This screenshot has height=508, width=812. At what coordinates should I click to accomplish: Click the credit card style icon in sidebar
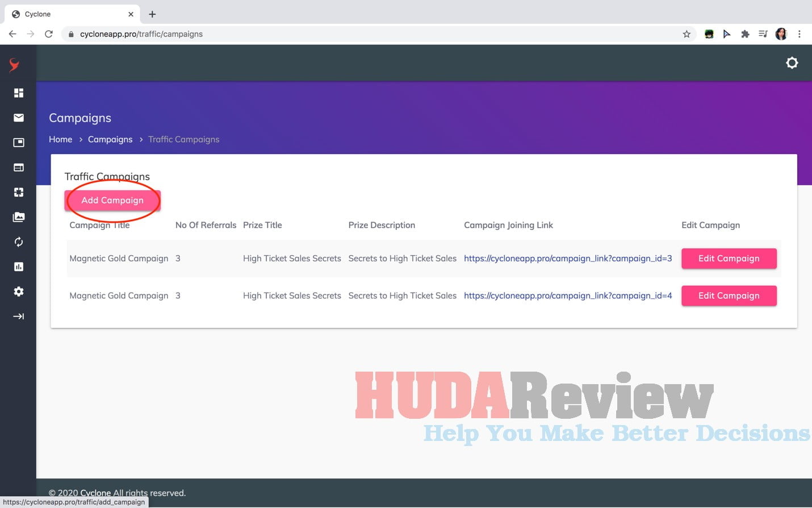pyautogui.click(x=19, y=168)
